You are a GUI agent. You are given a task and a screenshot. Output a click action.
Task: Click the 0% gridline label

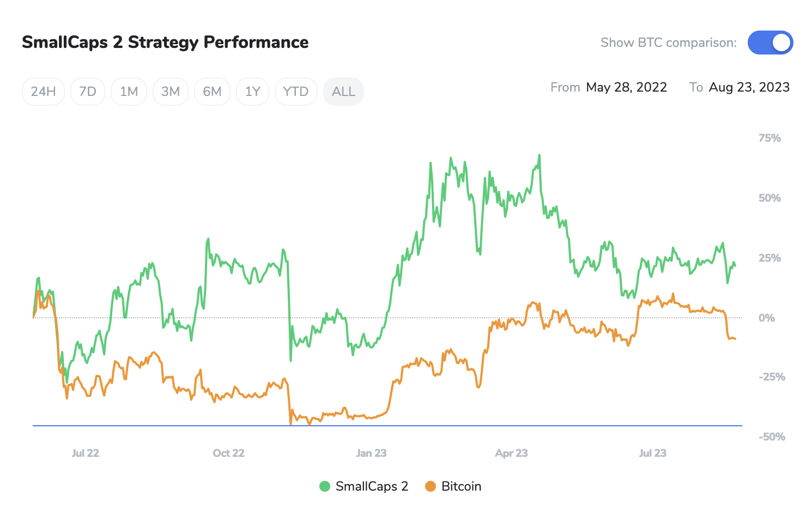tap(766, 318)
